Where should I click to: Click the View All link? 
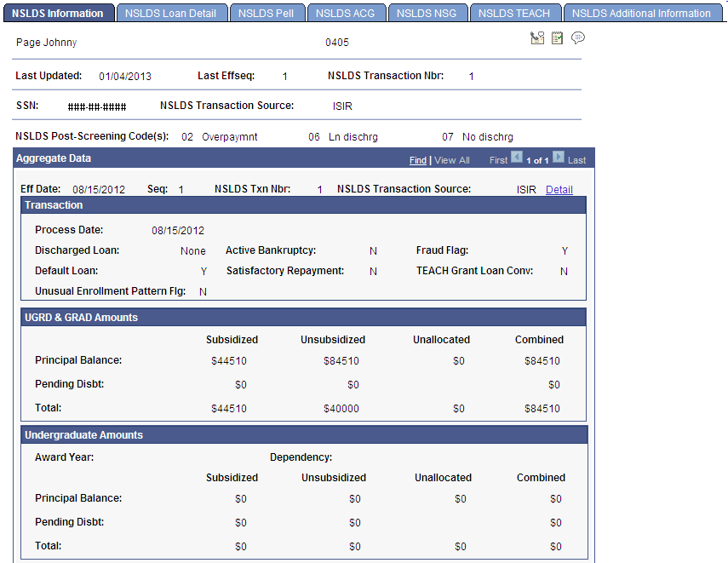(x=452, y=159)
